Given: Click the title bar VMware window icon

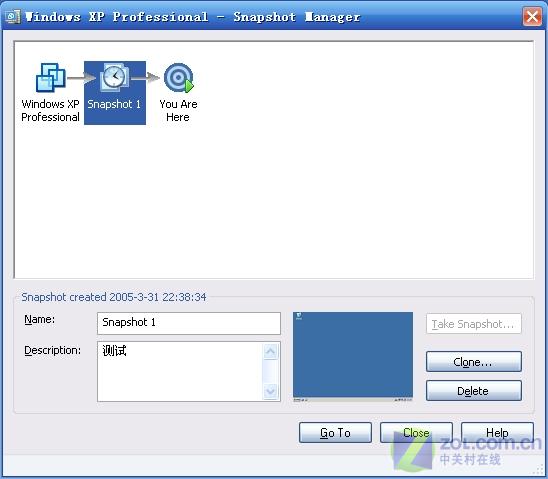Looking at the screenshot, I should point(13,16).
